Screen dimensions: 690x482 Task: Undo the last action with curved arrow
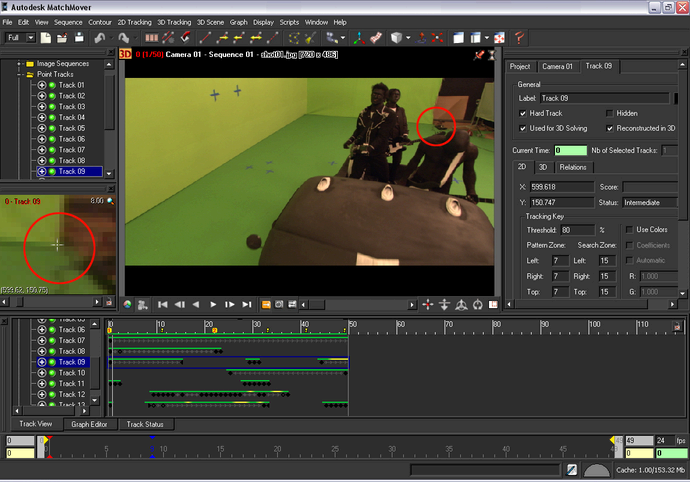[100, 38]
